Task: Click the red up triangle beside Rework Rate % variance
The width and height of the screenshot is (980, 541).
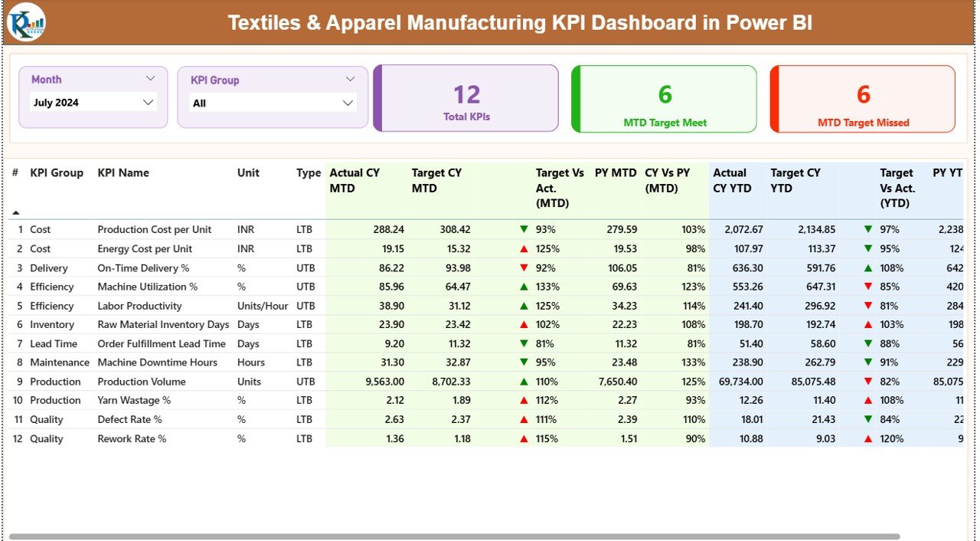Action: click(x=524, y=438)
